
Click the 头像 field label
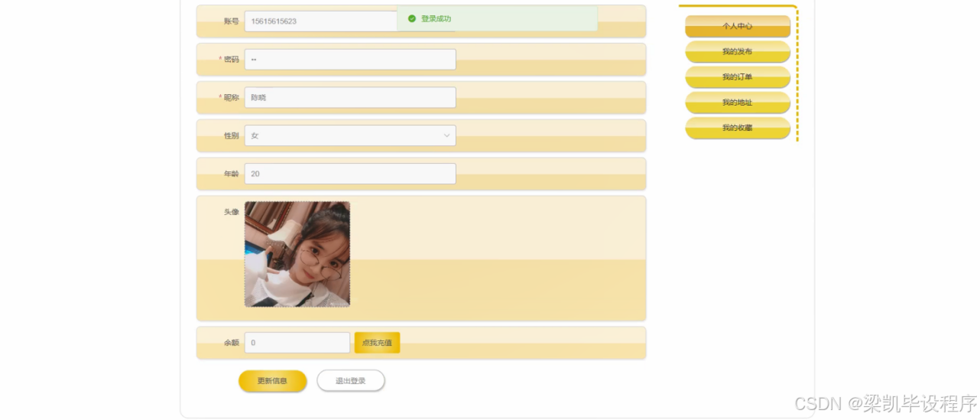(x=231, y=212)
